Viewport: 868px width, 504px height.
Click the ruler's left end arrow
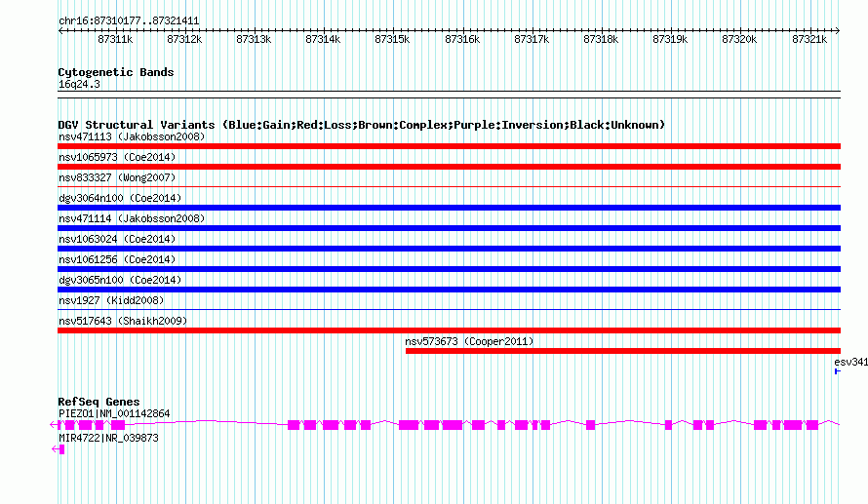coord(60,31)
